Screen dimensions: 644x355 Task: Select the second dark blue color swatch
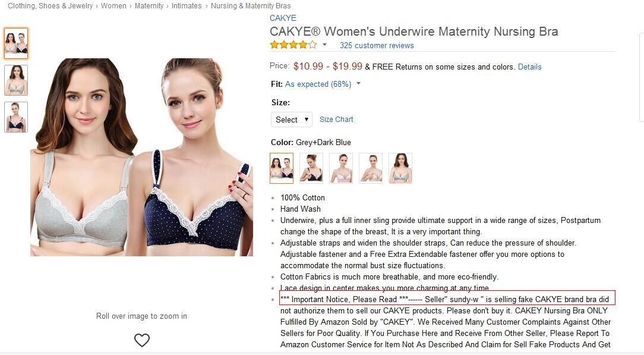(x=311, y=168)
